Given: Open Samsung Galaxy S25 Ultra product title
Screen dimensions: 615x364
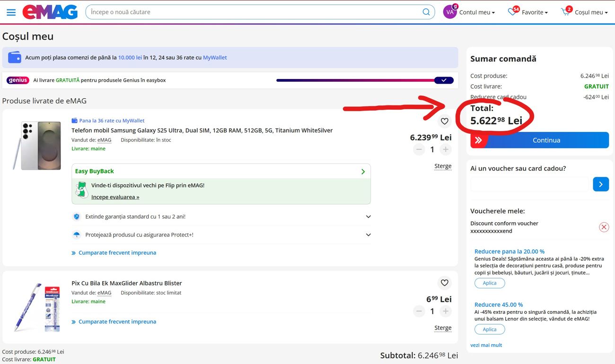Looking at the screenshot, I should tap(202, 130).
